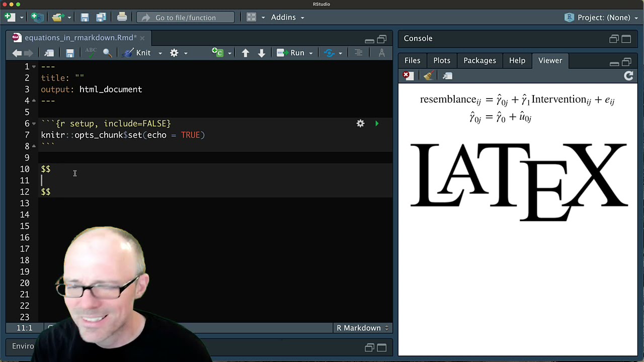Viewport: 644px width, 362px height.
Task: Click the Find/Replace magnifier icon
Action: coord(107,53)
